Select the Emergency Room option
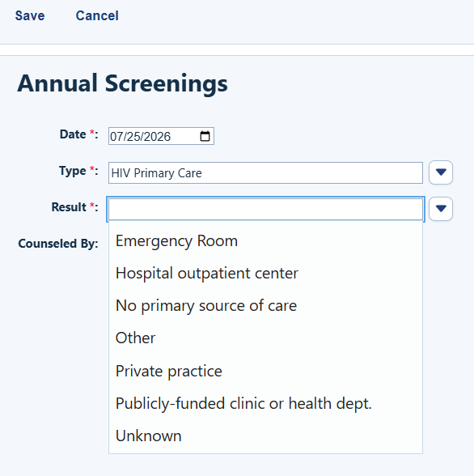 tap(265, 240)
